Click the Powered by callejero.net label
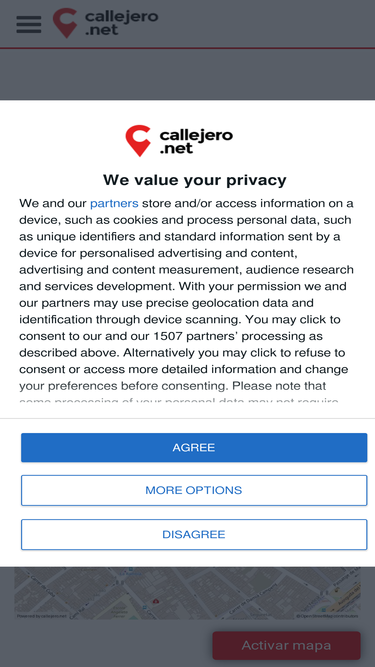This screenshot has width=375, height=667. coord(42,616)
